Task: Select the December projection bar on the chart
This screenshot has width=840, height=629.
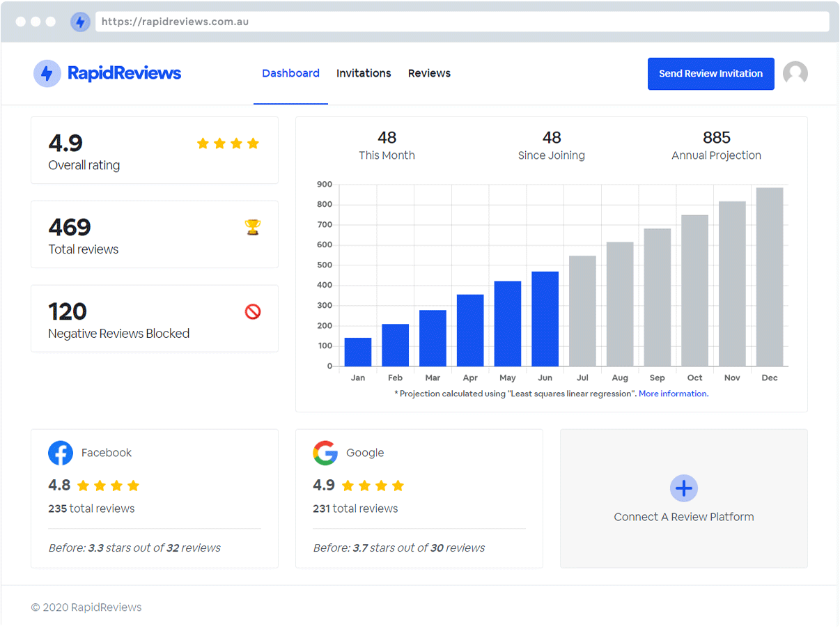Action: pyautogui.click(x=769, y=279)
